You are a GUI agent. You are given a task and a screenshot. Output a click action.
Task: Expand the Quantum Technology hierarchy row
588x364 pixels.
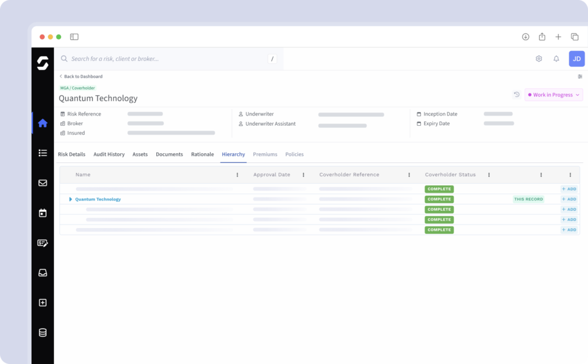point(70,199)
